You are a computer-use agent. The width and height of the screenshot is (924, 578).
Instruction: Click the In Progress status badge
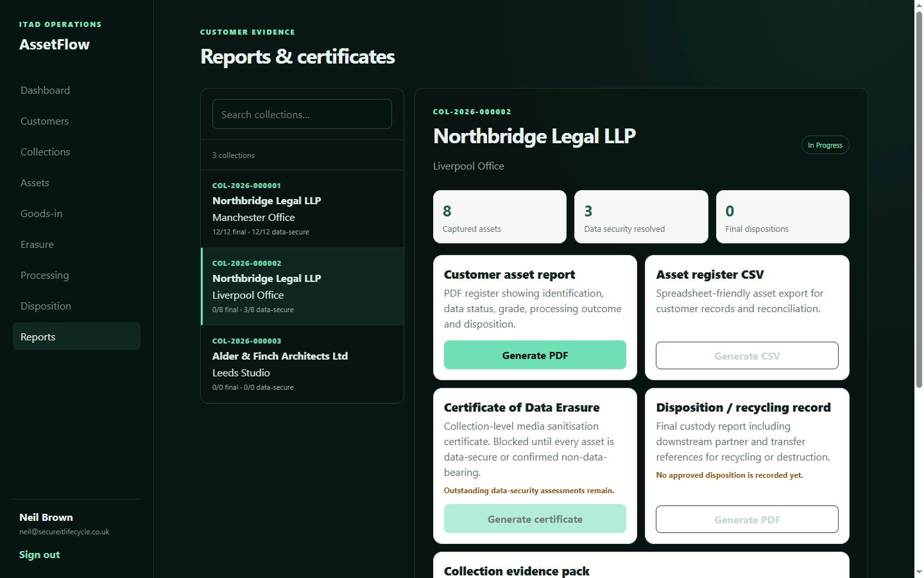coord(825,145)
